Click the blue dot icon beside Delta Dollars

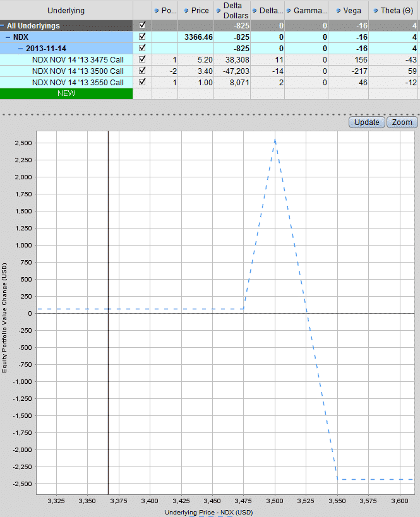point(219,11)
